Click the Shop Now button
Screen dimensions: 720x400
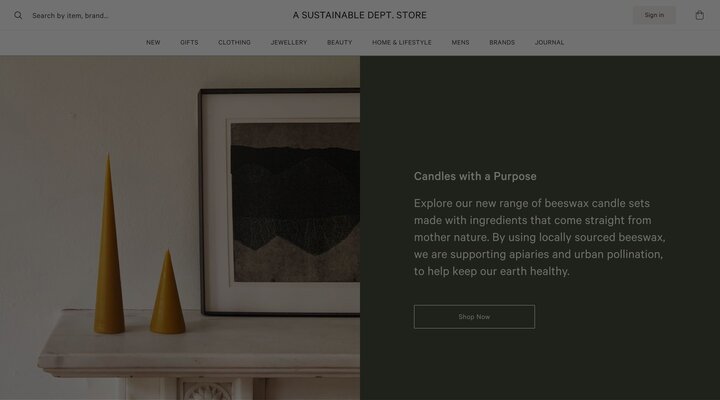coord(474,317)
